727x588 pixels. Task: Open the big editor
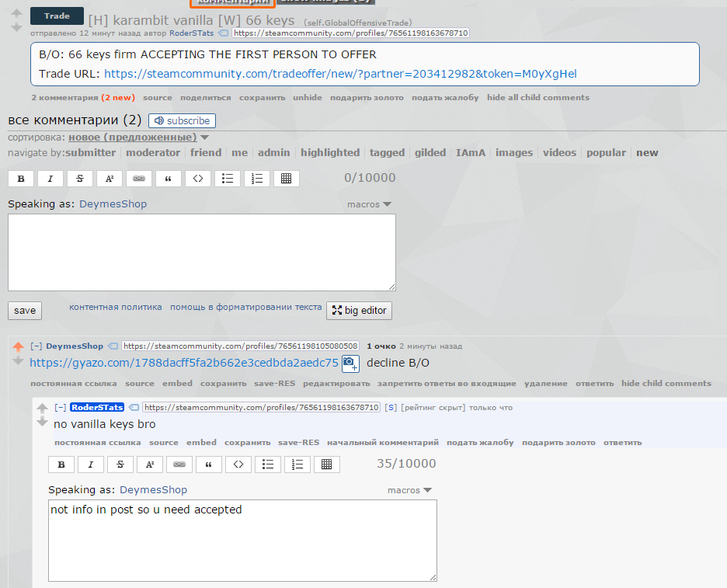coord(360,311)
